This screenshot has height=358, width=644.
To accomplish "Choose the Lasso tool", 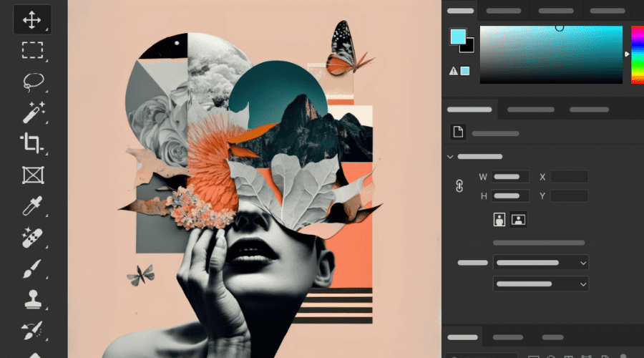I will [32, 82].
